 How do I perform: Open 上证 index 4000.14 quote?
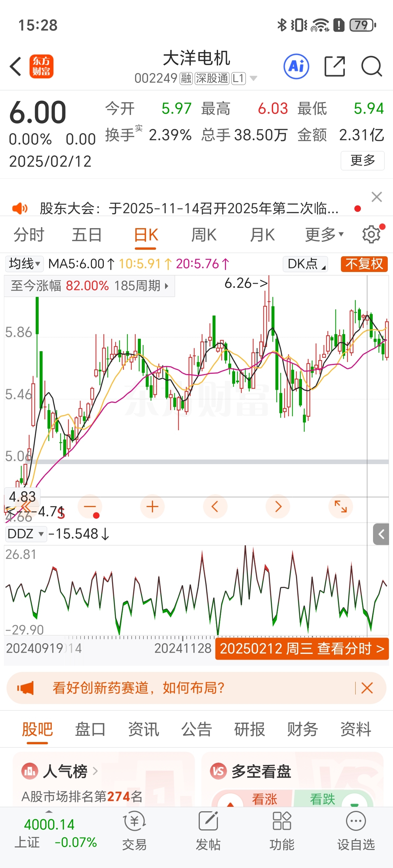coord(56,833)
